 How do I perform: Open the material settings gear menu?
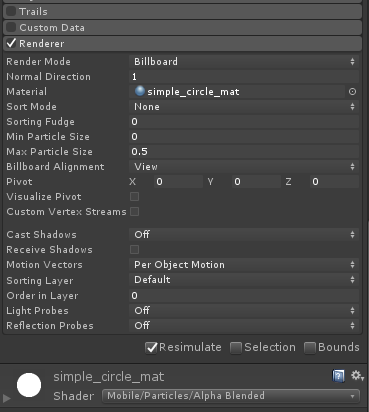[x=357, y=376]
